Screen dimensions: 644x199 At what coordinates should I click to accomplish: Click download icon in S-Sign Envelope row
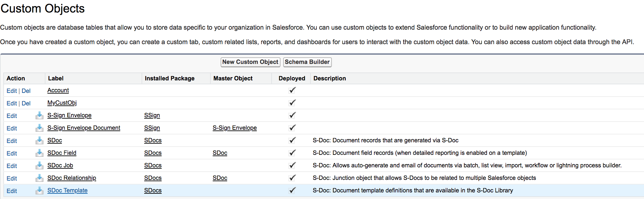tap(40, 115)
